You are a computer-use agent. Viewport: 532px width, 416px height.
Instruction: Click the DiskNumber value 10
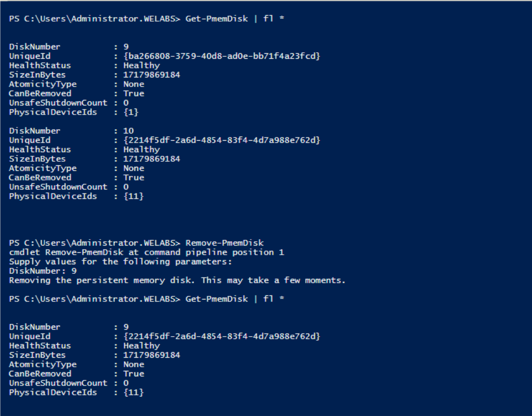click(x=129, y=131)
